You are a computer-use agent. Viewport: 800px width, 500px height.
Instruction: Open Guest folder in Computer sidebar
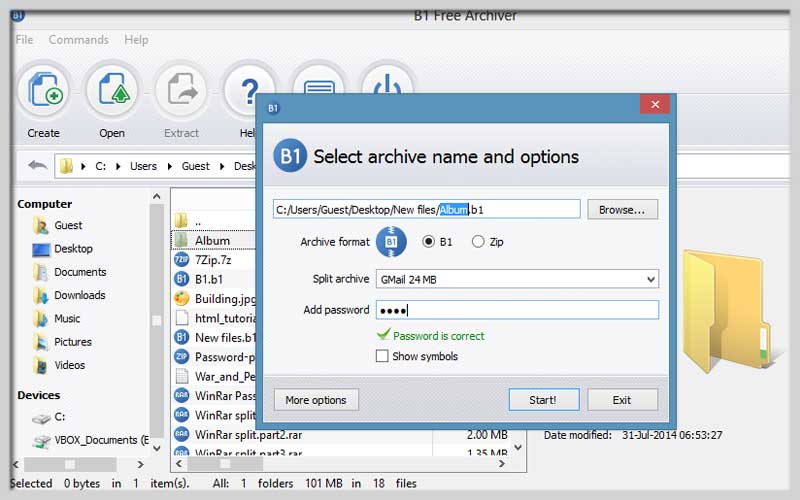click(x=68, y=226)
